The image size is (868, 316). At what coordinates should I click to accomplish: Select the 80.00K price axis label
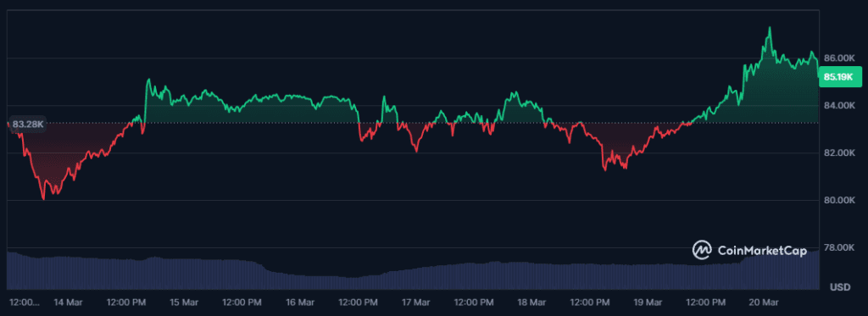coord(840,200)
